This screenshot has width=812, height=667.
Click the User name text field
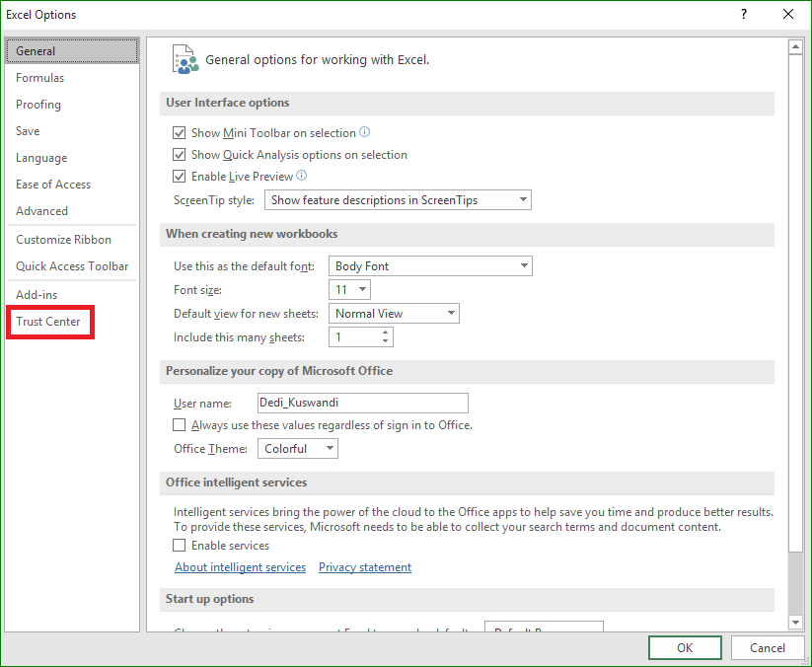[x=362, y=403]
